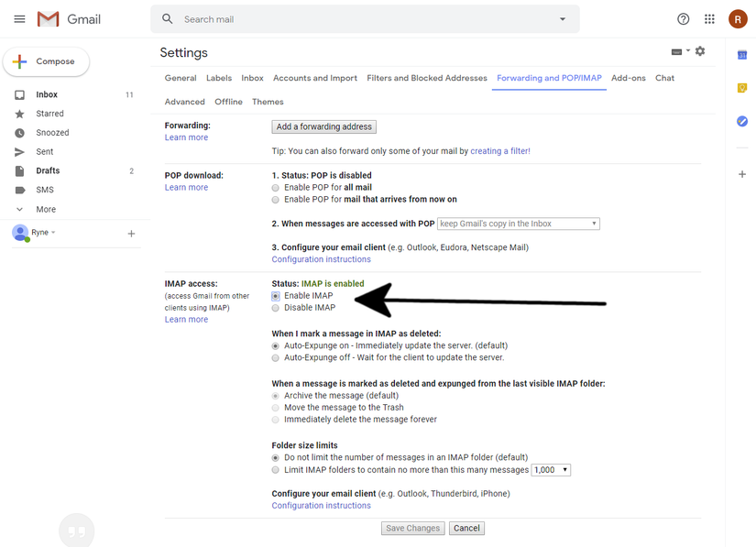Click the Save Changes button
Image resolution: width=756 pixels, height=547 pixels.
[x=412, y=528]
